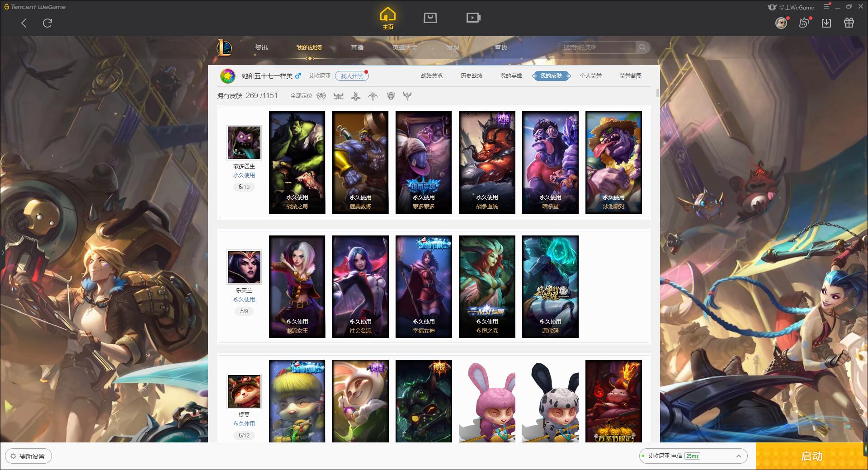
Task: Filter skins by the tank role icon
Action: [x=391, y=96]
